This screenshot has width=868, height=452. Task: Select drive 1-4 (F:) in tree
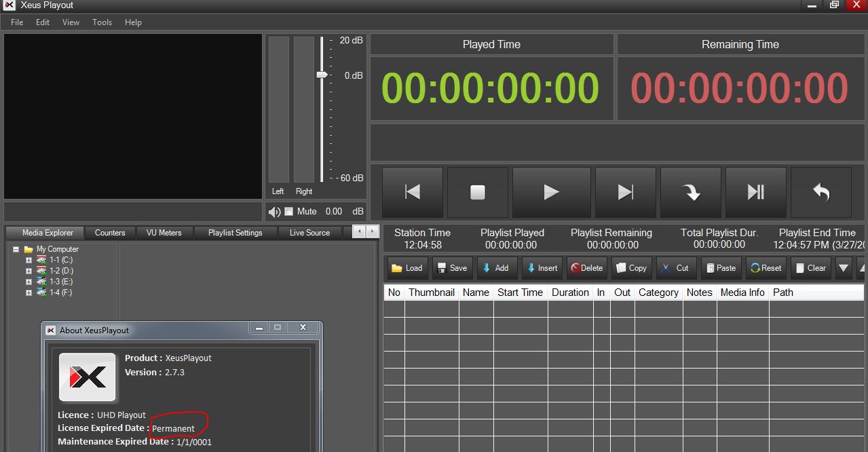[61, 293]
